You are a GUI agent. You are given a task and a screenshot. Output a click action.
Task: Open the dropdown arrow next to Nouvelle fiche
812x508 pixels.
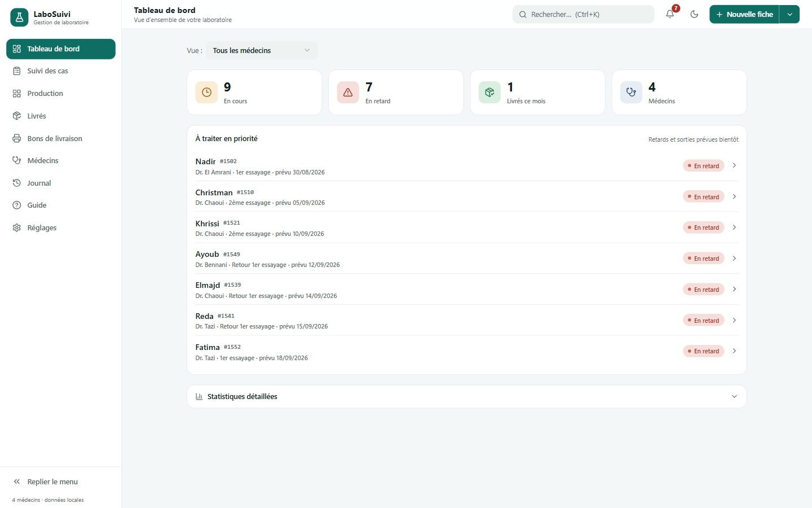pyautogui.click(x=789, y=14)
